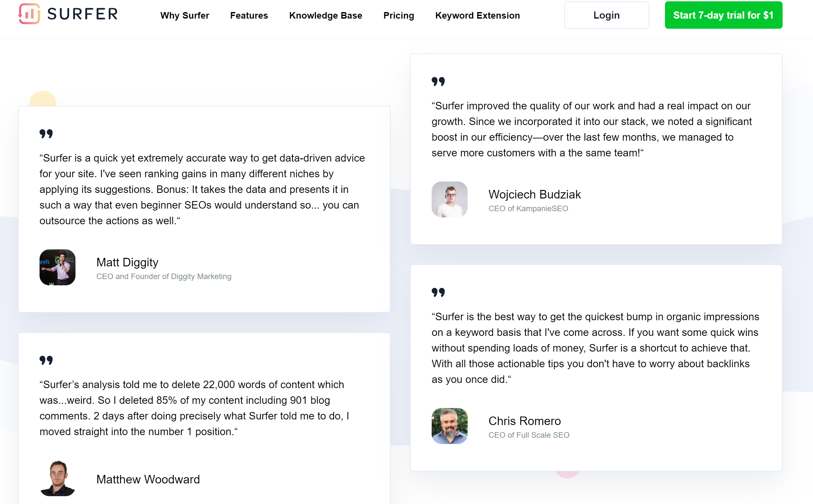Click the name Matt Diggity

pyautogui.click(x=127, y=262)
